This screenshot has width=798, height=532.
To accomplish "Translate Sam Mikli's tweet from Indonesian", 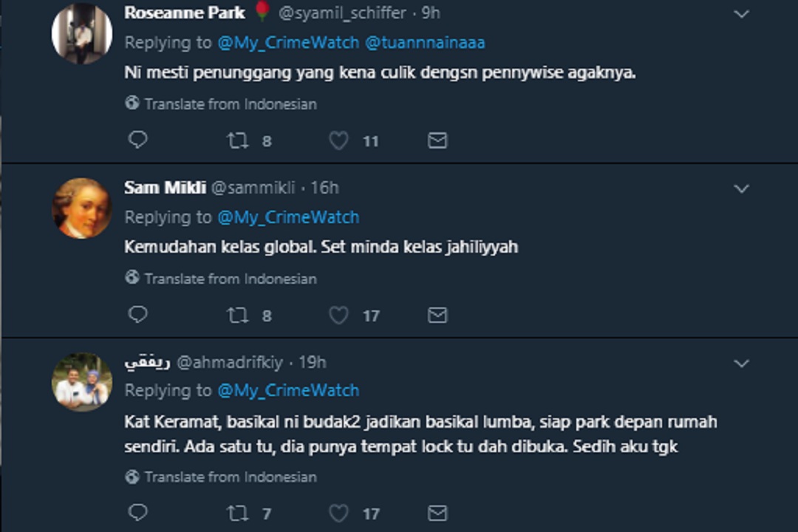I will pos(230,279).
